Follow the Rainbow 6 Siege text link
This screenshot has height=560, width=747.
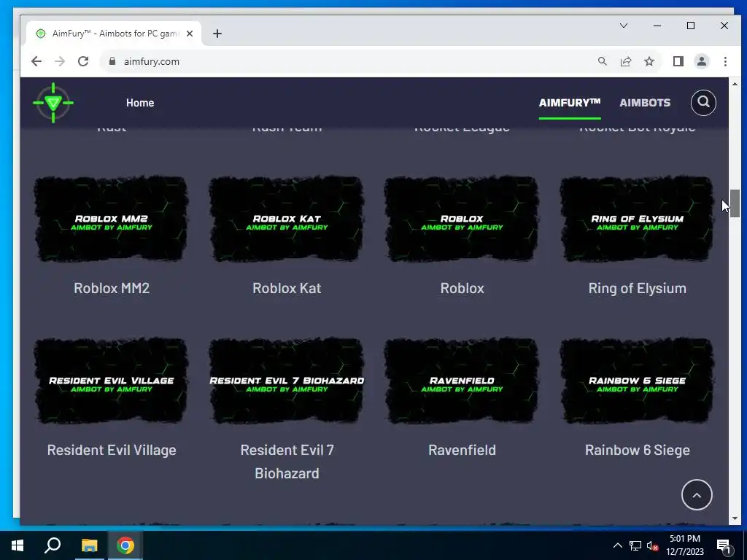coord(638,450)
